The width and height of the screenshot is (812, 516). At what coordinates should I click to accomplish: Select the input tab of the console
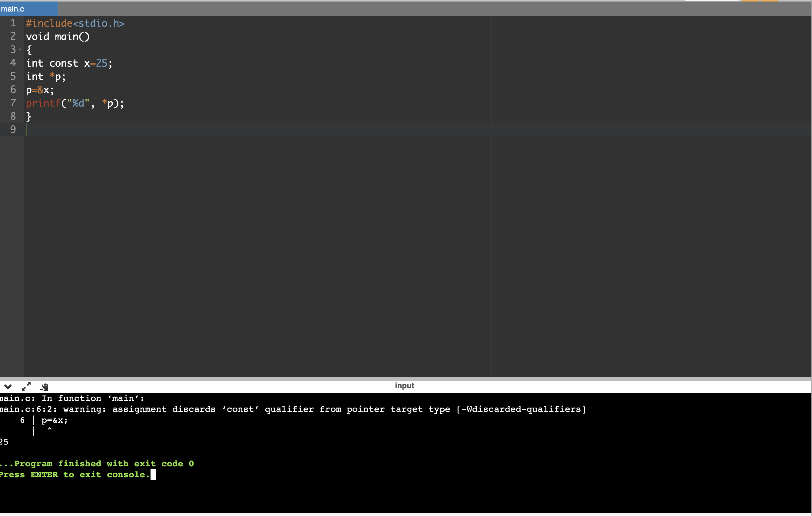click(x=404, y=385)
